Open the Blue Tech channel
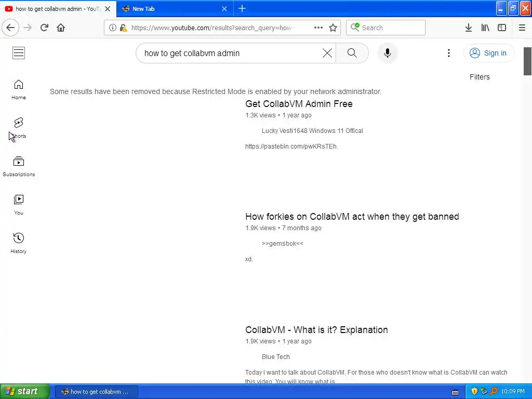Image resolution: width=532 pixels, height=399 pixels. [x=275, y=356]
